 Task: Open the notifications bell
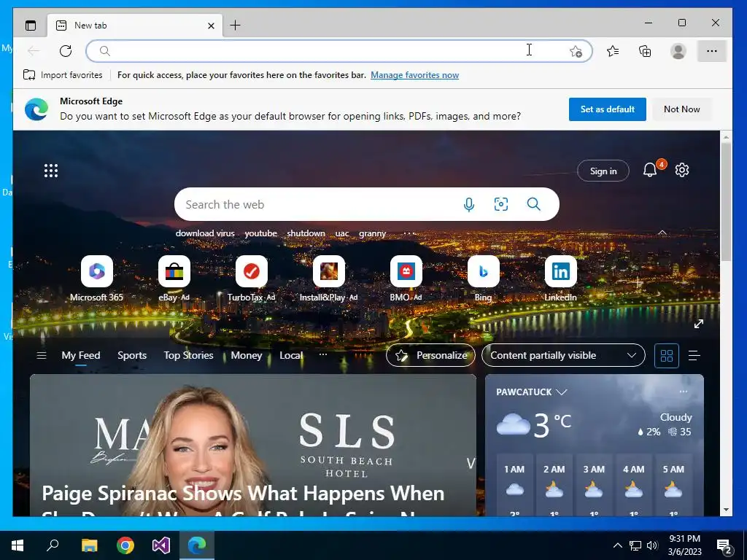(x=650, y=170)
